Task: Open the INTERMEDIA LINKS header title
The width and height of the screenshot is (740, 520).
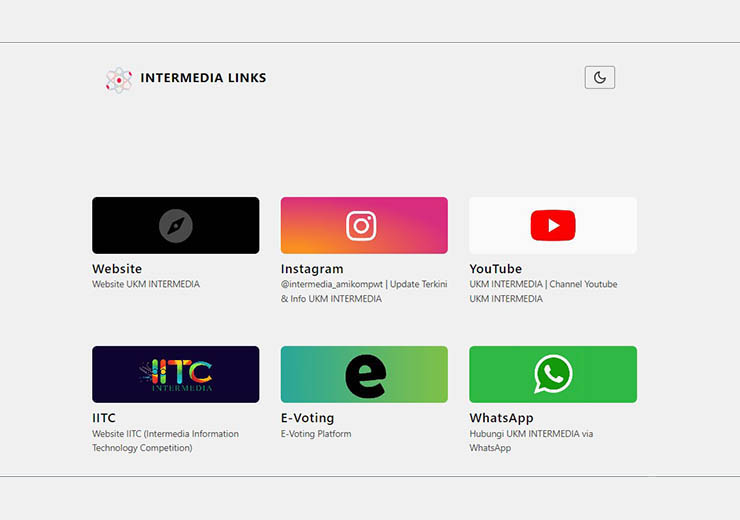Action: tap(203, 78)
